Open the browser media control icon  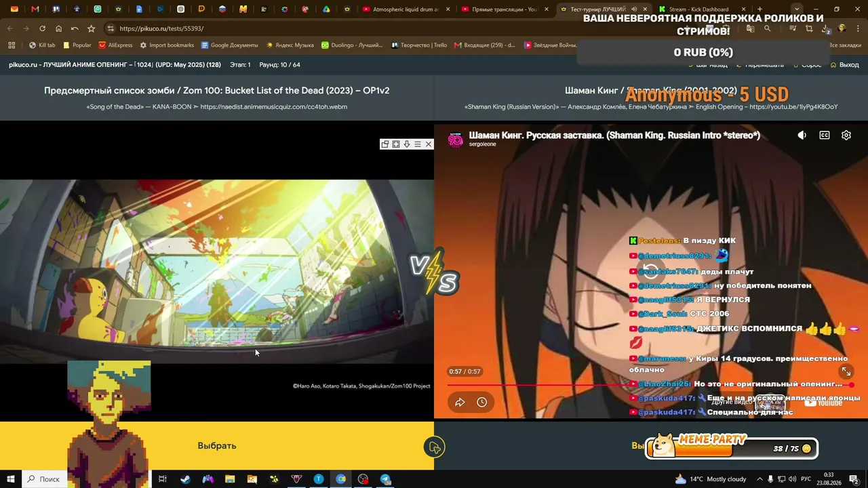point(792,28)
